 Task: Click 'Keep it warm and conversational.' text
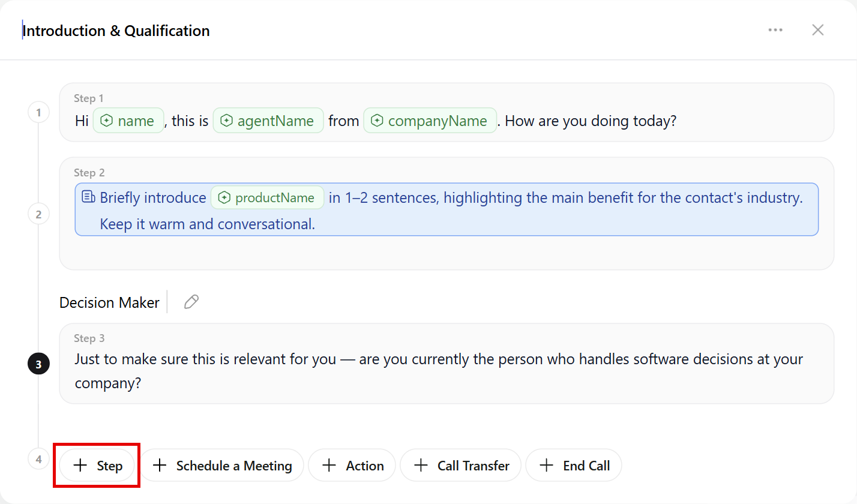point(208,224)
